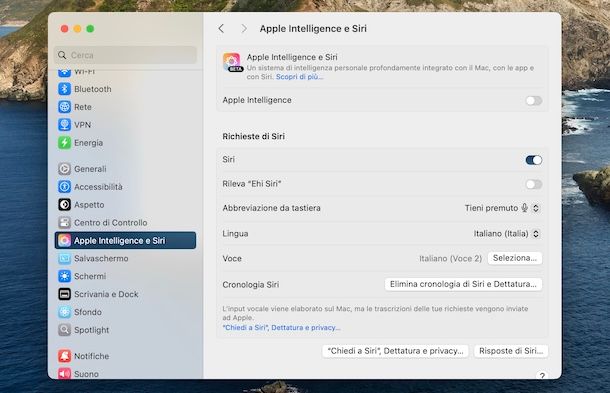Click the Sfondo flower icon

coord(65,312)
